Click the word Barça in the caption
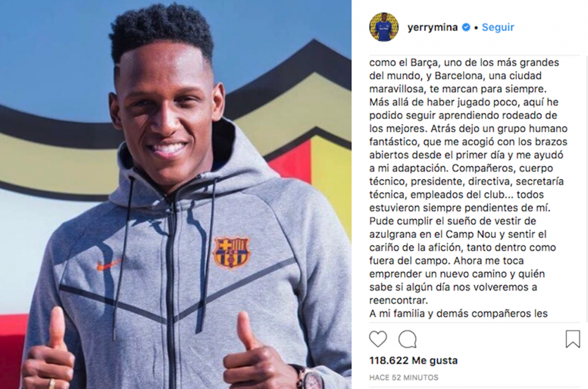This screenshot has height=389, width=588. pos(424,63)
